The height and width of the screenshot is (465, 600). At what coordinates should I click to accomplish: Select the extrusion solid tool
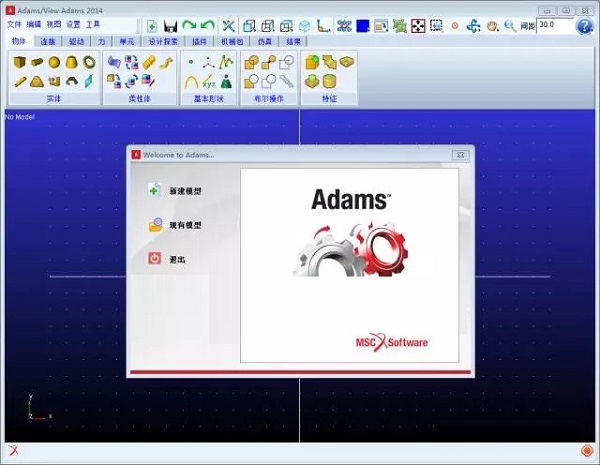pyautogui.click(x=54, y=81)
